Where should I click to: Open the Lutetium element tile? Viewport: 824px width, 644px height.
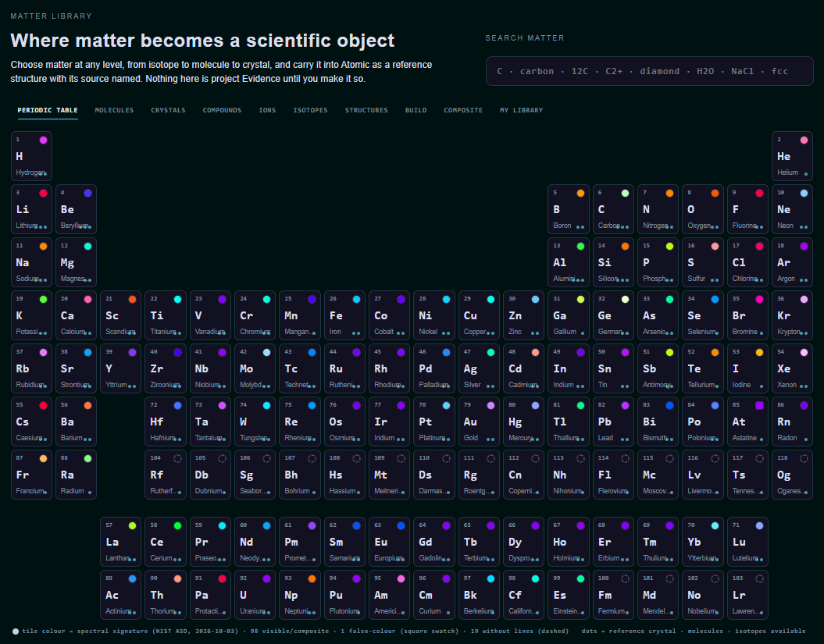coord(747,542)
